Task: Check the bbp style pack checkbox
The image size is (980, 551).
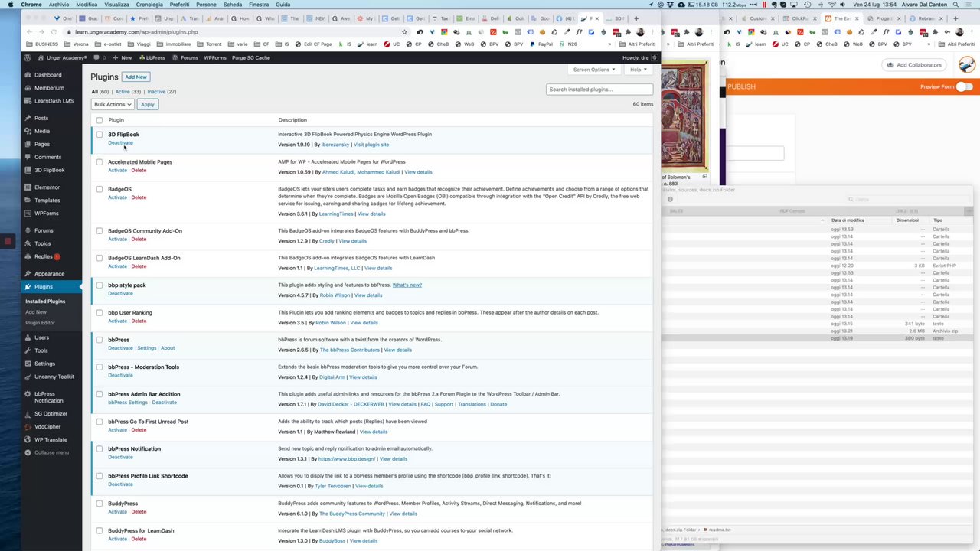Action: [x=100, y=285]
